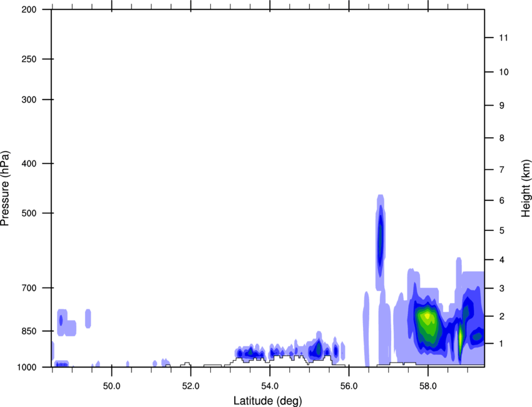Click the green contour core near 55.2 latitude

(318, 348)
